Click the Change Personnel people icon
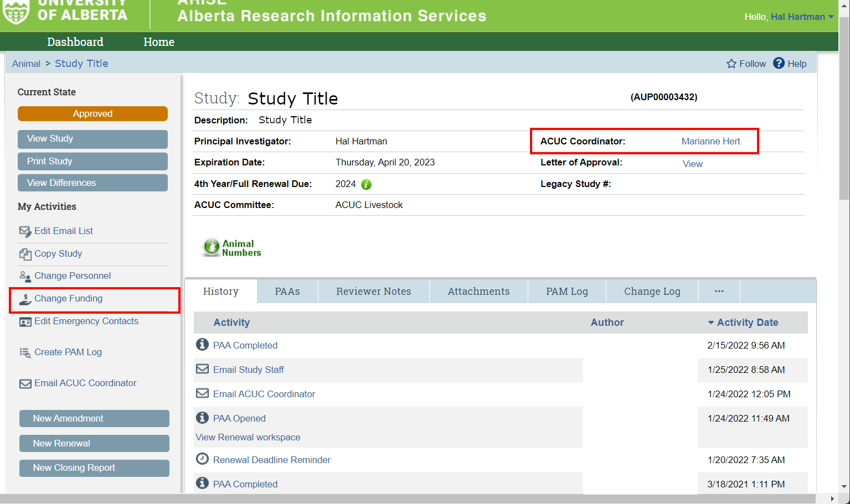Viewport: 850px width, 504px height. click(x=25, y=276)
